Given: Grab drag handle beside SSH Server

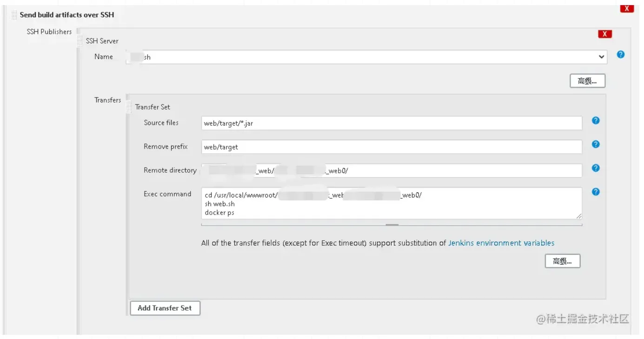Looking at the screenshot, I should 80,41.
